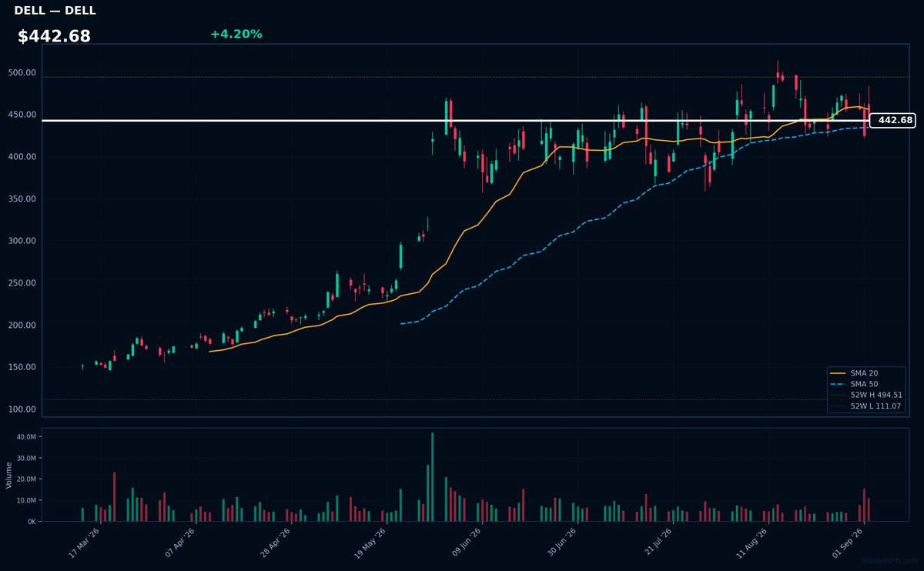Click the 19 May '26 date label
924x571 pixels.
pyautogui.click(x=370, y=543)
